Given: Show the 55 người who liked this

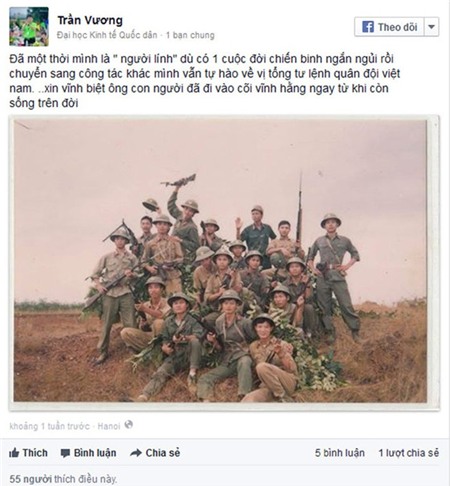Looking at the screenshot, I should click(x=63, y=479).
